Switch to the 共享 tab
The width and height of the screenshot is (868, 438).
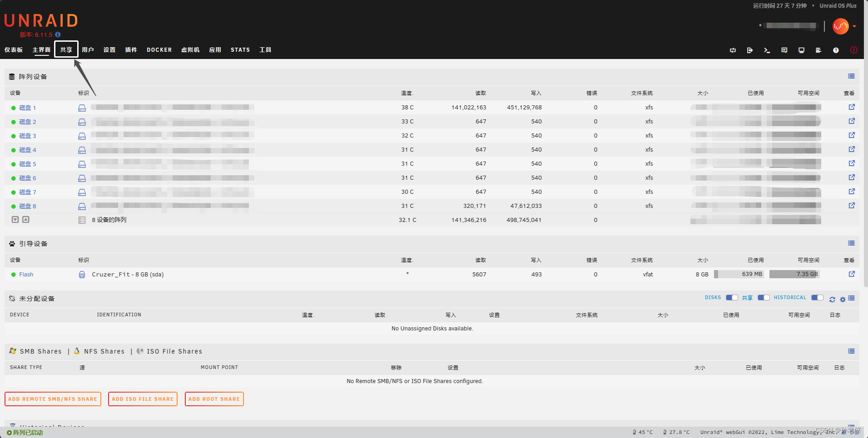pos(66,49)
